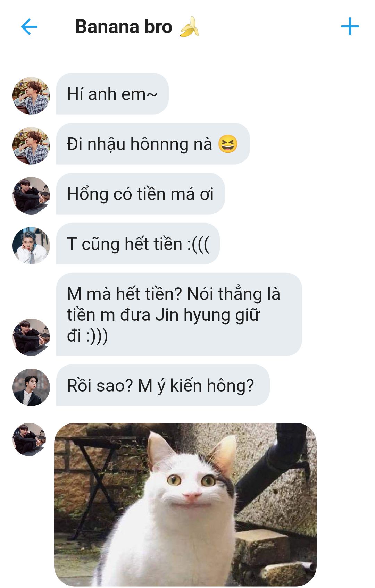The image size is (375, 588).
Task: Open avatar beside the cat image
Action: (x=30, y=439)
